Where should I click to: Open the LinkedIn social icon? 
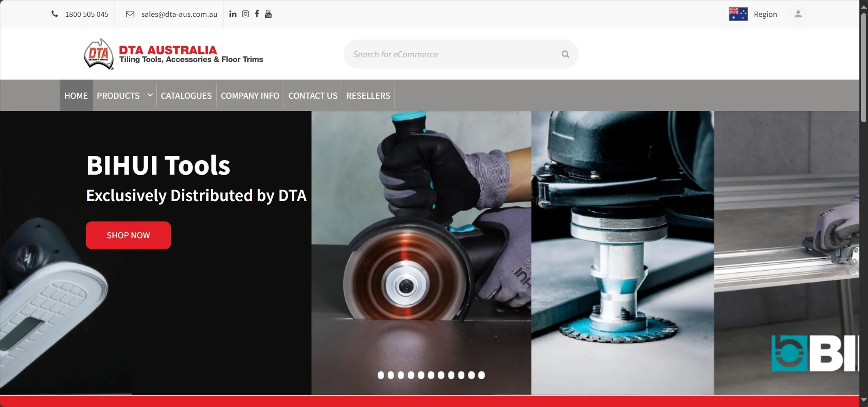(233, 14)
